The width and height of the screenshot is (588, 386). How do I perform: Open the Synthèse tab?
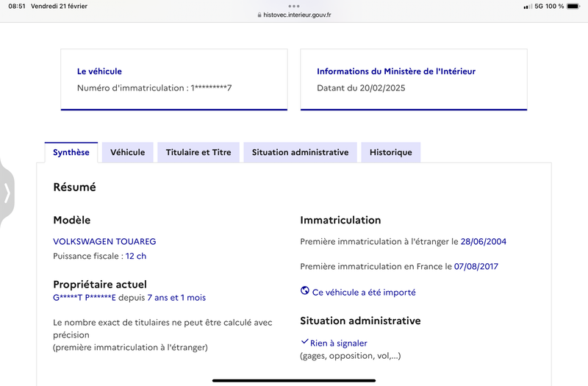tap(71, 152)
